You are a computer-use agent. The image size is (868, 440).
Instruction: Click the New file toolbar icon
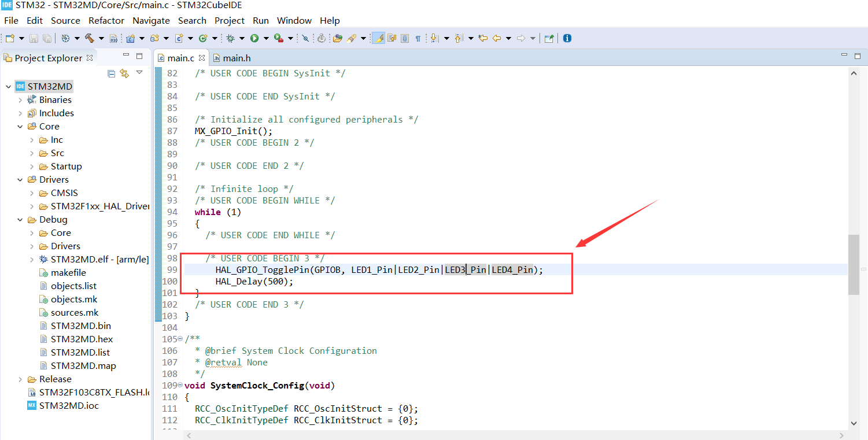coord(9,38)
